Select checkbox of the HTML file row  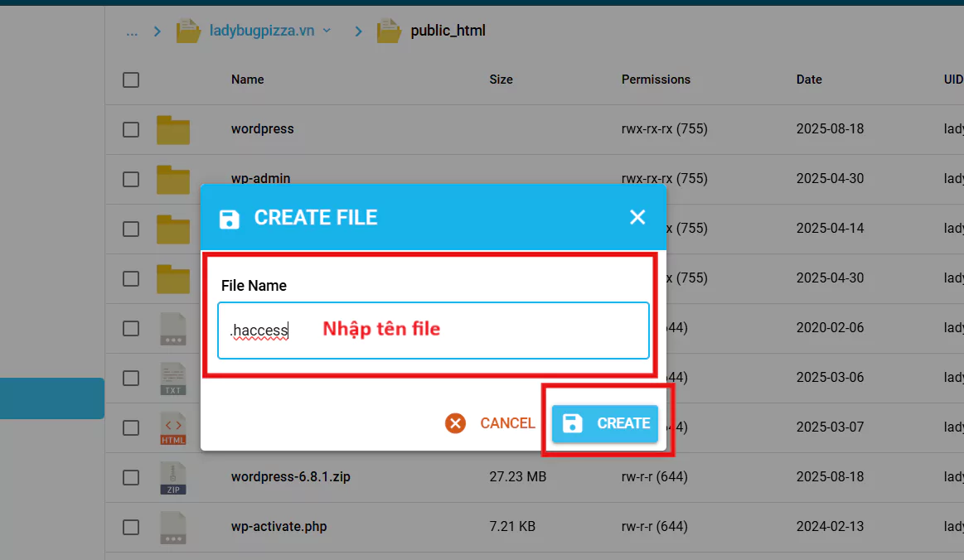pyautogui.click(x=131, y=427)
